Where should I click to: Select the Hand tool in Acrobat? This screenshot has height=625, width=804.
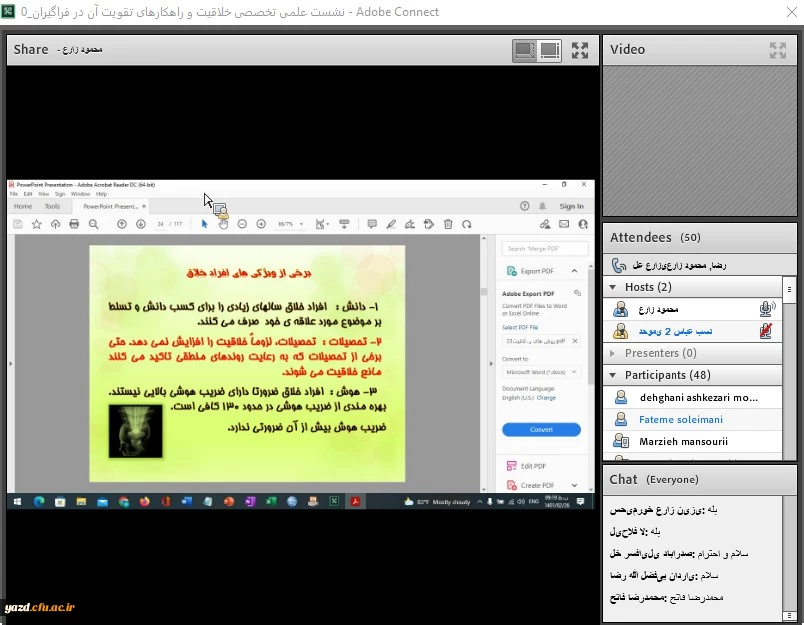(x=222, y=224)
